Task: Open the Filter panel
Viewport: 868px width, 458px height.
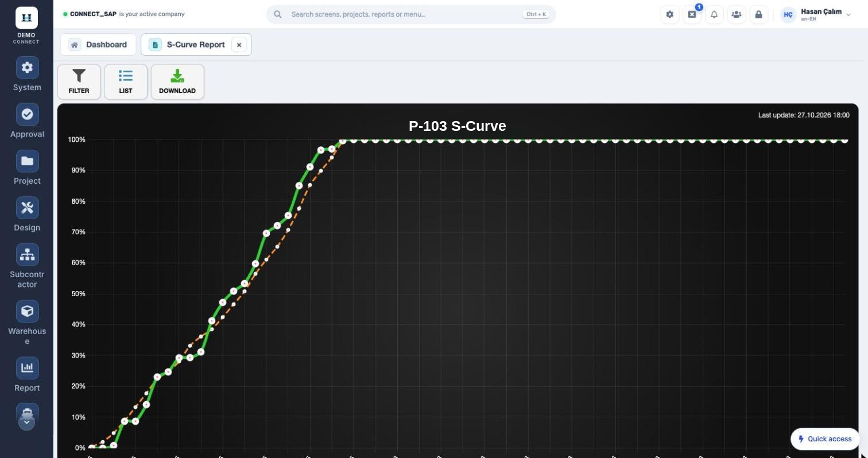Action: 79,81
